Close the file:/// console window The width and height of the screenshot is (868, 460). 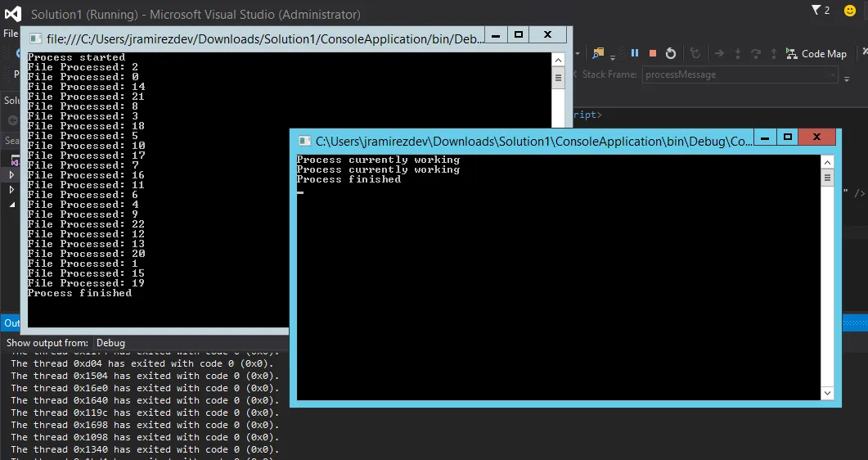[x=547, y=35]
